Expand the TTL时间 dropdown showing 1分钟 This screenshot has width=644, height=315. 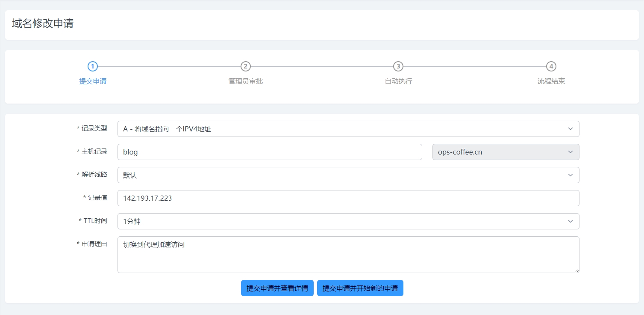point(348,221)
